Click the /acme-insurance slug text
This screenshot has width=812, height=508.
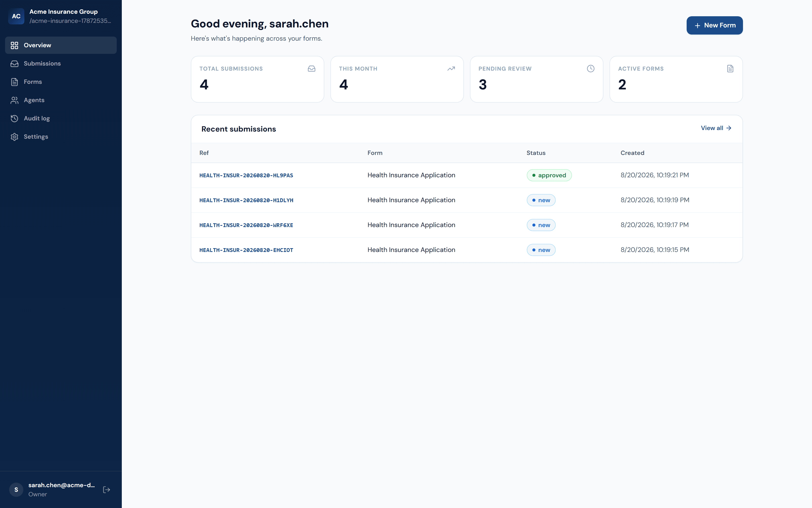70,21
